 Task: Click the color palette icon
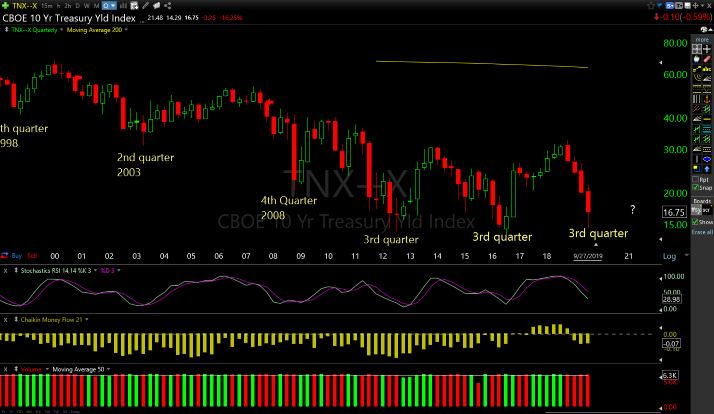(704, 30)
